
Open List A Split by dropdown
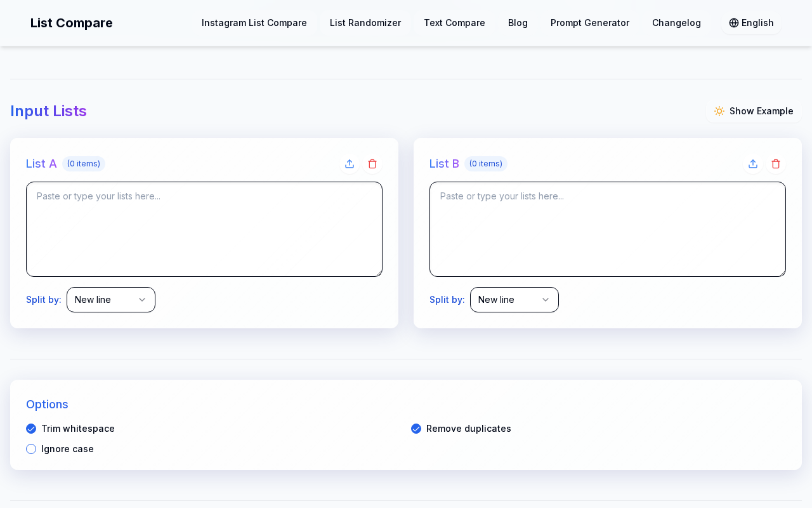point(111,300)
